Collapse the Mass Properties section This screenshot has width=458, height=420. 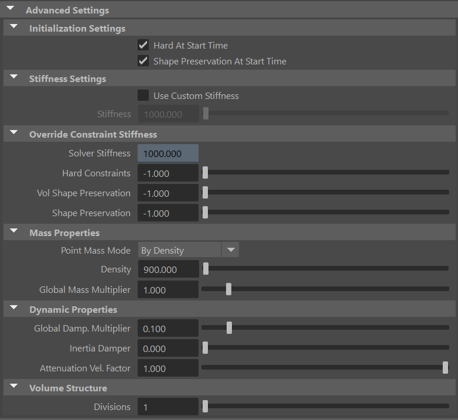click(14, 230)
